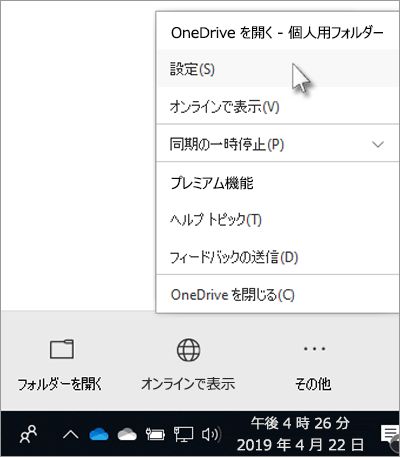
Task: Click the gray OneDrive cloud tray icon
Action: (127, 434)
